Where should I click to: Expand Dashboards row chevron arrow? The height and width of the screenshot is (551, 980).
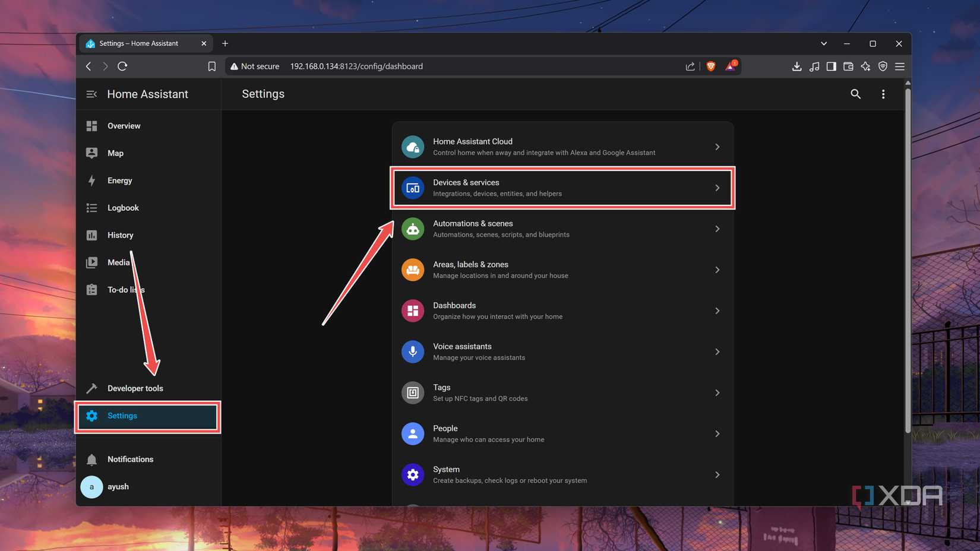pos(717,311)
